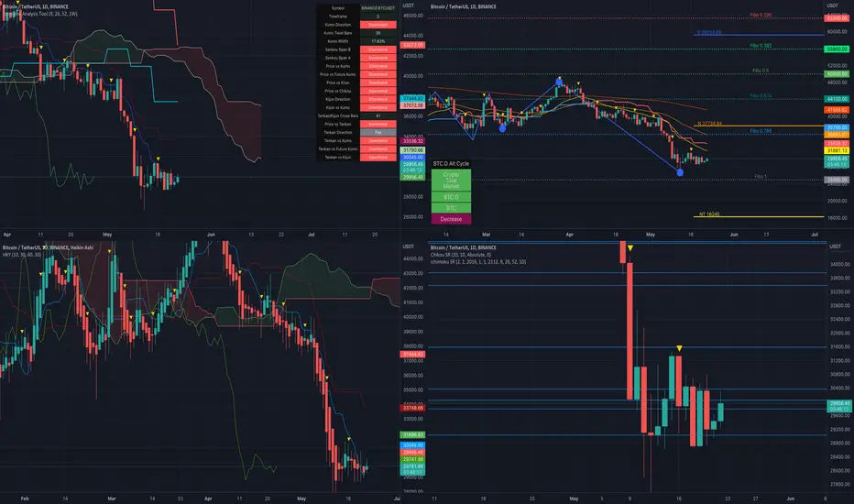The height and width of the screenshot is (504, 854).
Task: Click the 44100.00 teal price tag
Action: point(838,99)
